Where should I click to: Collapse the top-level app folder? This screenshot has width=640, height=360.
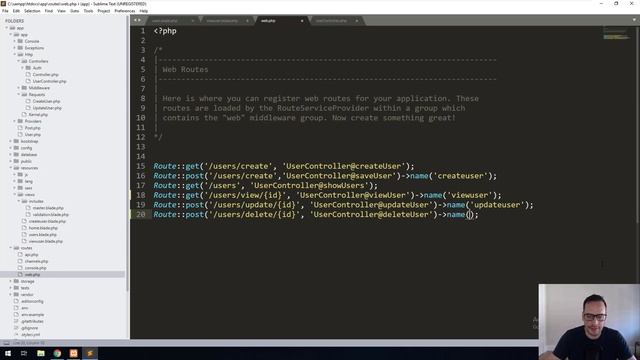click(x=7, y=28)
